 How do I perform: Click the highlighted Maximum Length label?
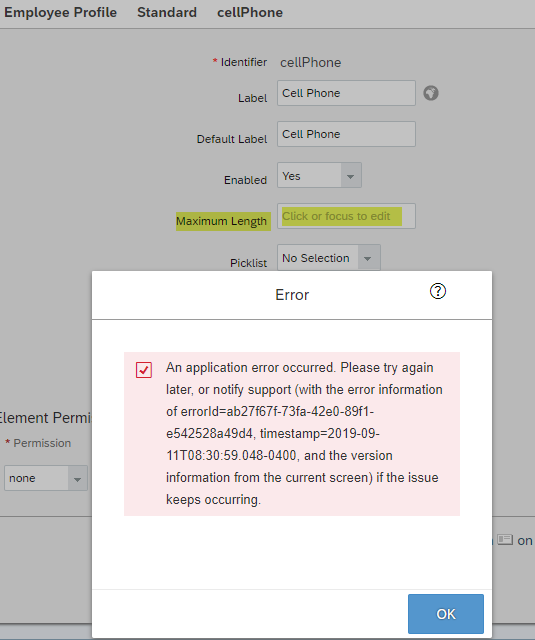(x=223, y=221)
